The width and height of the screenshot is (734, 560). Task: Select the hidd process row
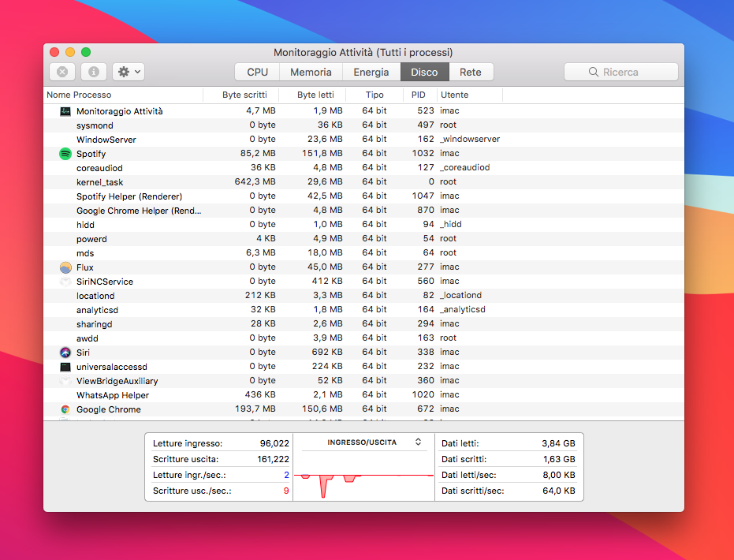(363, 225)
